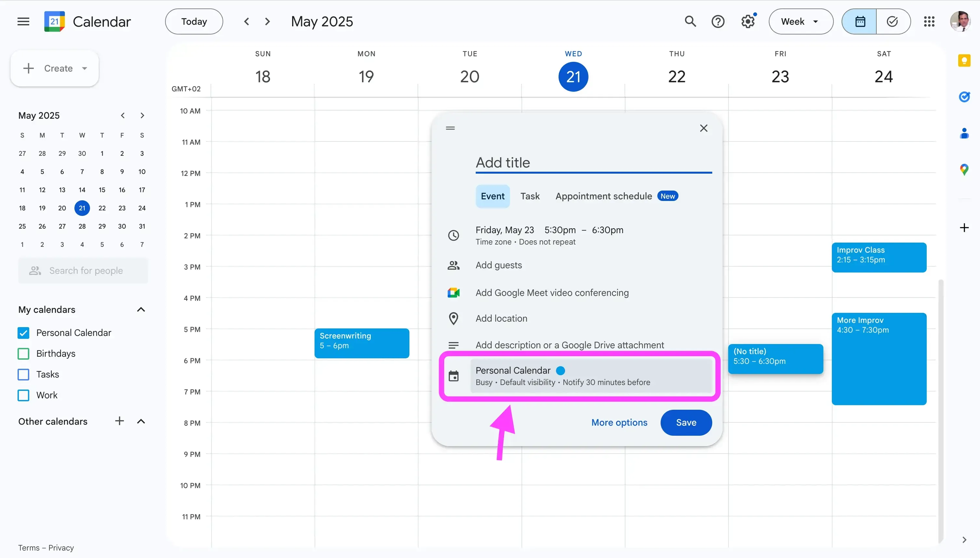Screen dimensions: 980x558
Task: Click the Search for people field
Action: [83, 270]
